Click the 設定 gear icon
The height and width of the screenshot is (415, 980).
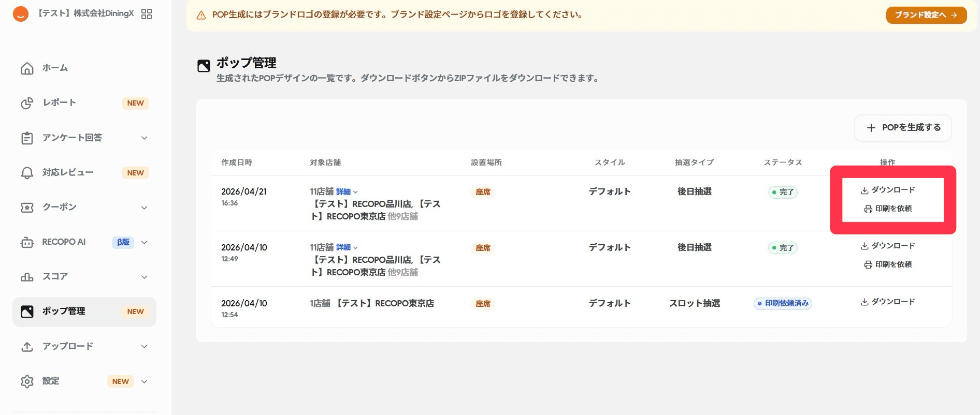click(27, 381)
